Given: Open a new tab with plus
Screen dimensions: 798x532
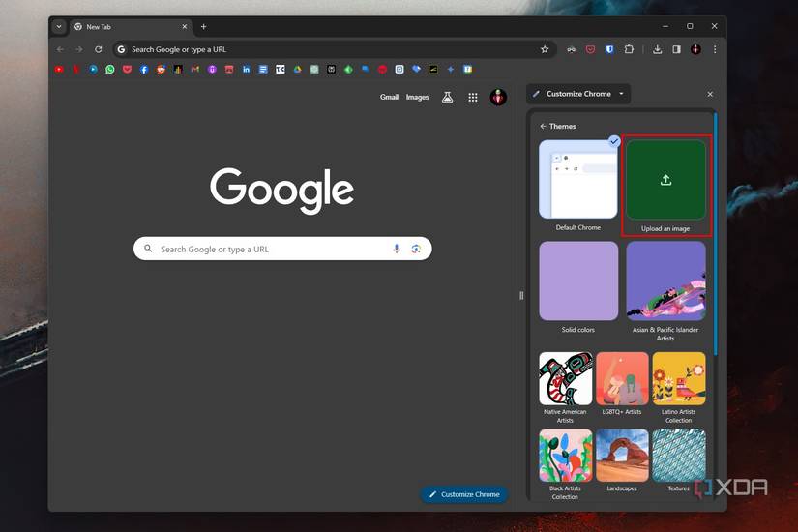Looking at the screenshot, I should [203, 27].
